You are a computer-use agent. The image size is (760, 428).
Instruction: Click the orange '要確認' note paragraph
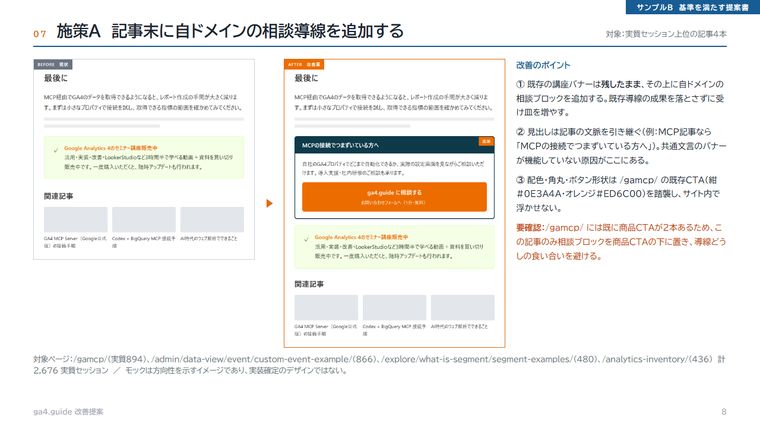point(621,241)
